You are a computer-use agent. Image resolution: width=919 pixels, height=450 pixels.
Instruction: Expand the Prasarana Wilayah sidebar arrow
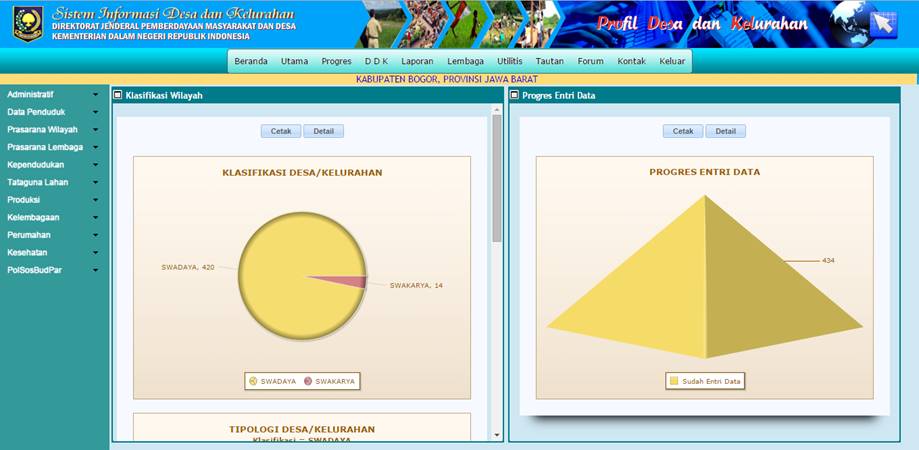coord(96,129)
